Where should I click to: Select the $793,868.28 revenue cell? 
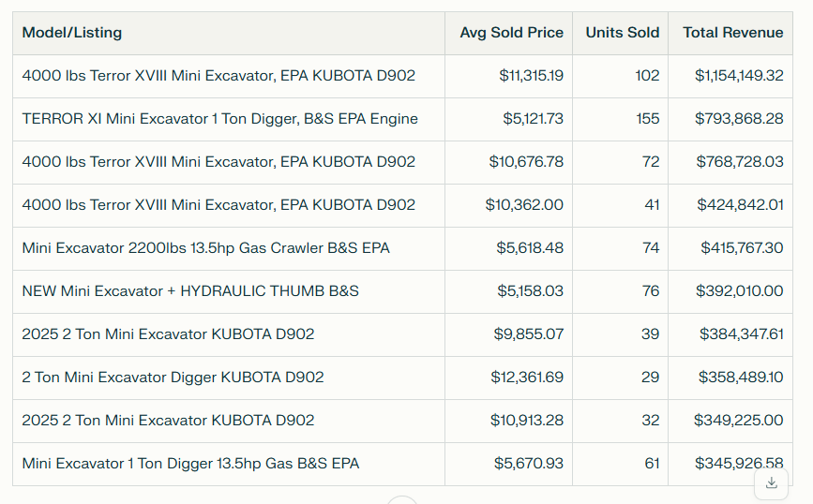(740, 119)
